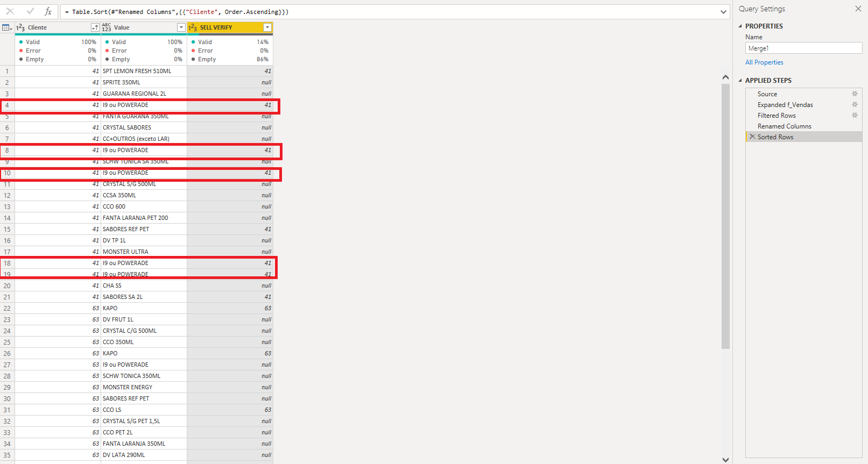This screenshot has height=464, width=868.
Task: Click the scroll up arrow
Action: [725, 77]
